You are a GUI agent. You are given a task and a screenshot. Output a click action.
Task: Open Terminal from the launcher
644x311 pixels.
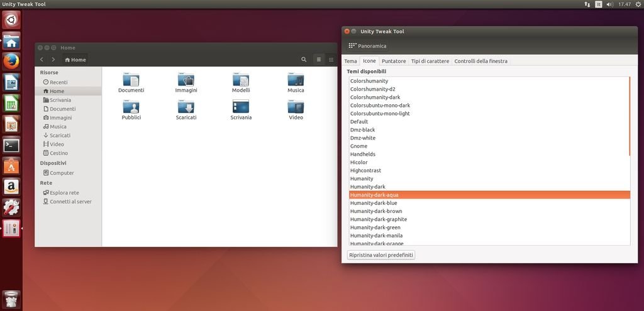(11, 145)
